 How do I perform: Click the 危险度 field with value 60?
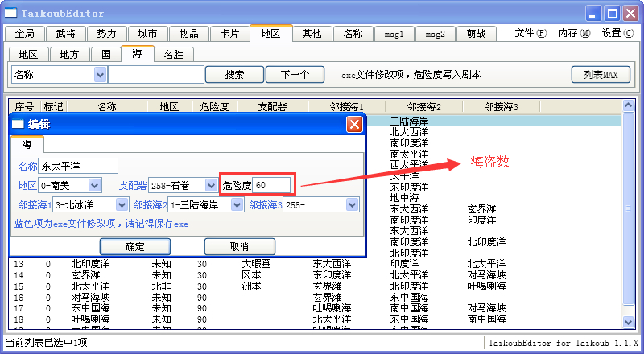click(x=271, y=185)
